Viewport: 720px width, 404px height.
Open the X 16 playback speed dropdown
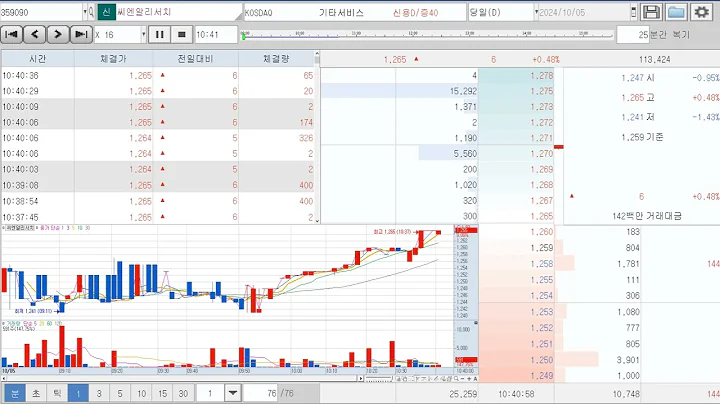[143, 34]
